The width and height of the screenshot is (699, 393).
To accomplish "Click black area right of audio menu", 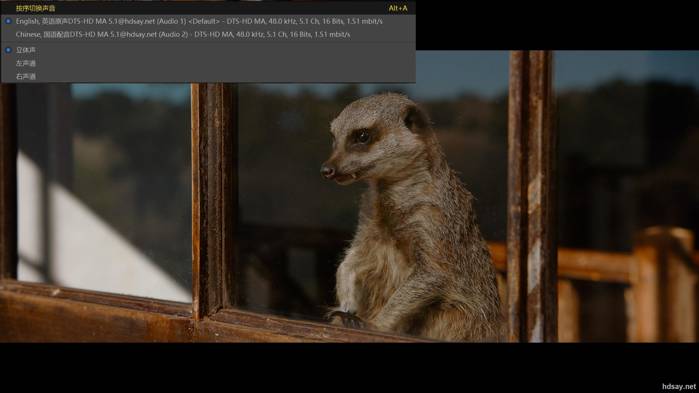I will (x=557, y=25).
